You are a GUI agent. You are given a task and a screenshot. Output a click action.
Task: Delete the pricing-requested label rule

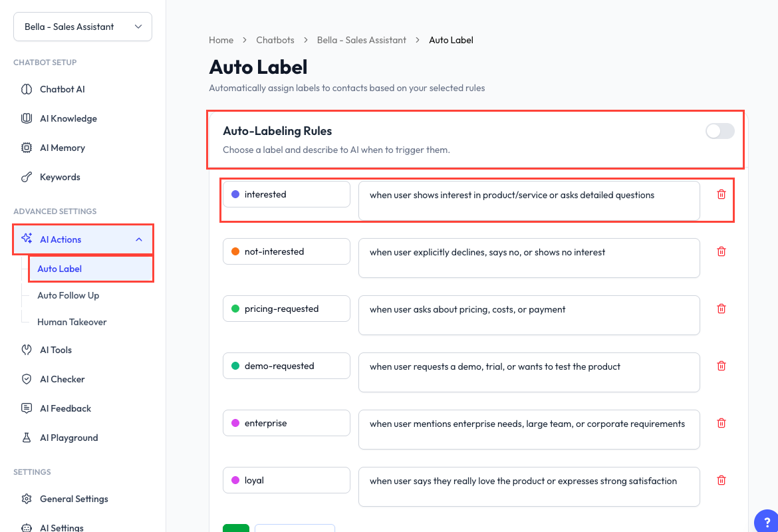[x=721, y=309]
